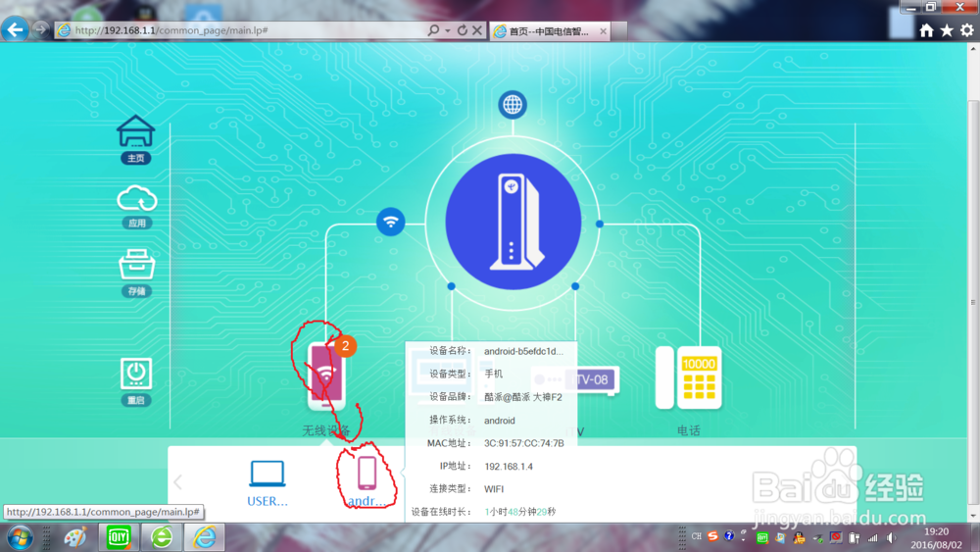Click the central gateway router icon

(x=513, y=222)
